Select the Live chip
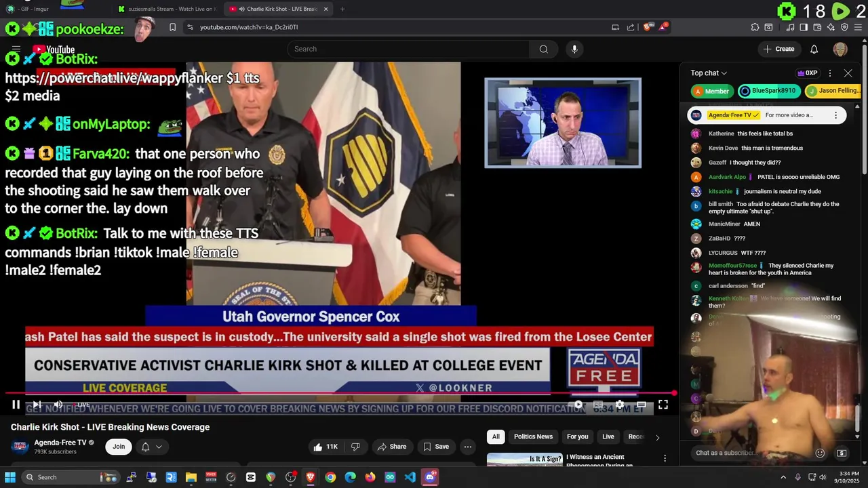This screenshot has width=868, height=488. coord(608,436)
